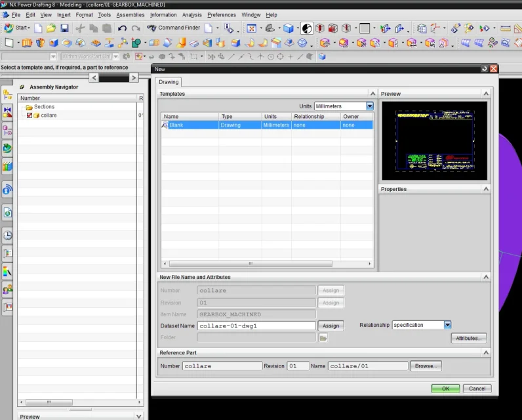Click the WCS orientation axes icon
Screen dimensions: 522x420
(x=435, y=29)
